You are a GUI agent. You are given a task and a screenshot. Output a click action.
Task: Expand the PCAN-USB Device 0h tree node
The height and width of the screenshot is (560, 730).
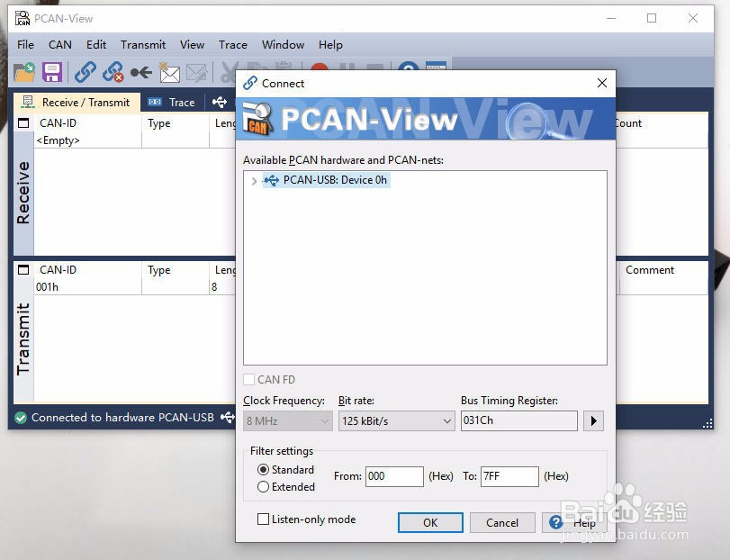click(254, 181)
